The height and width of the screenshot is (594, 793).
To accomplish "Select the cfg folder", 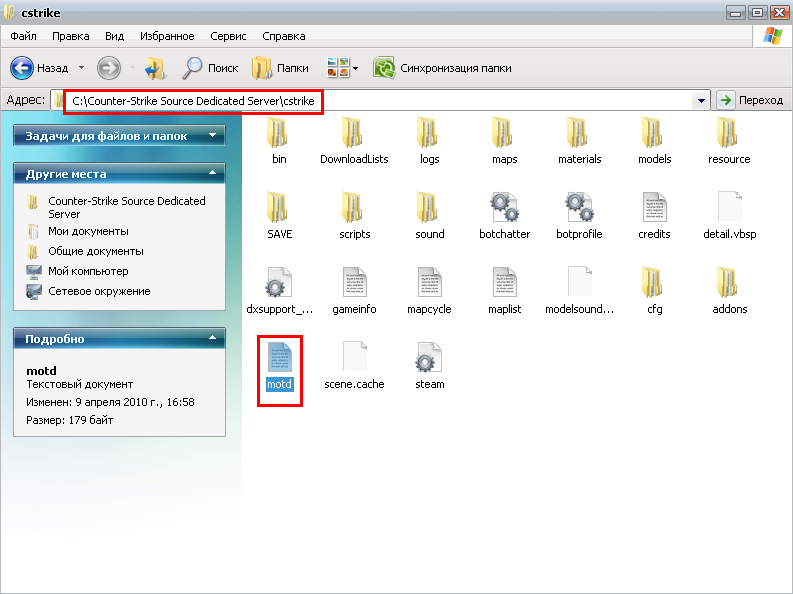I will click(x=654, y=290).
